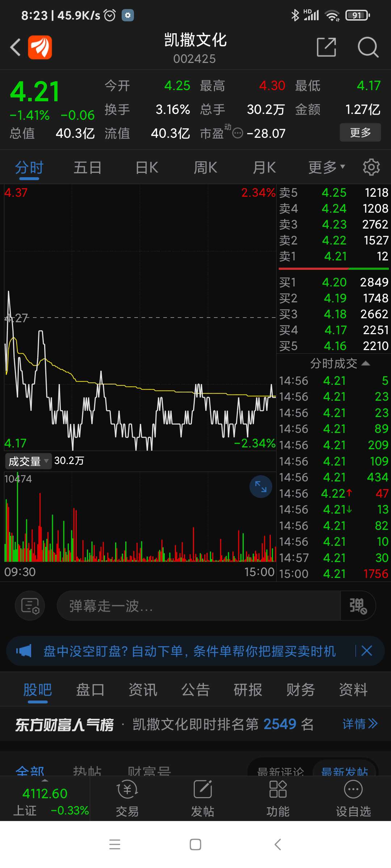Tap the 更多 quote details button
The height and width of the screenshot is (868, 391).
point(360,132)
